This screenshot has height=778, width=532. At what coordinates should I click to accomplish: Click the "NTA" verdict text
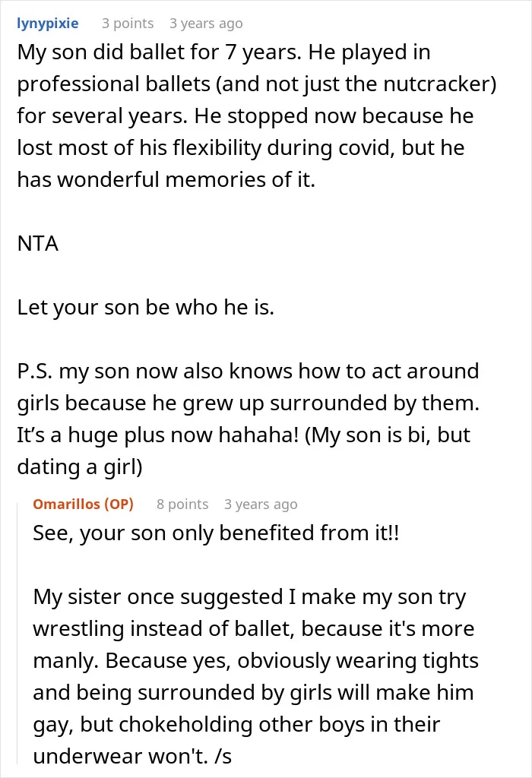pos(38,244)
